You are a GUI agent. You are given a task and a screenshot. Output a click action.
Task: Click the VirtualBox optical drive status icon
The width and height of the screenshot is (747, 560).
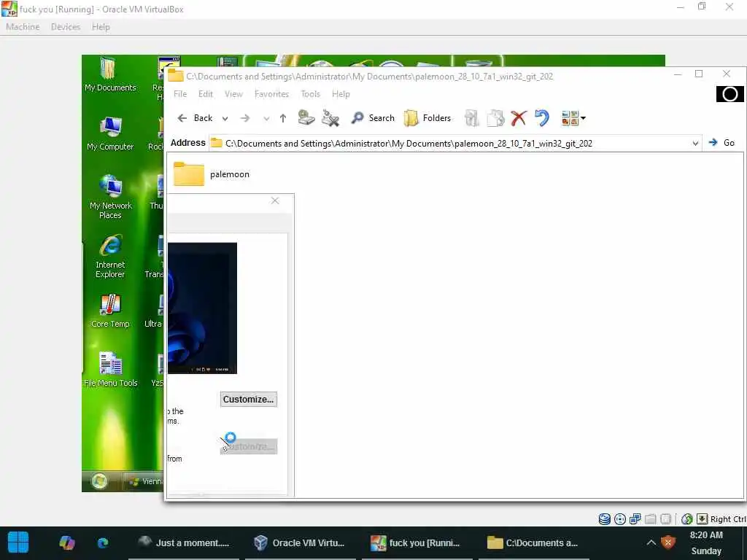tap(620, 519)
